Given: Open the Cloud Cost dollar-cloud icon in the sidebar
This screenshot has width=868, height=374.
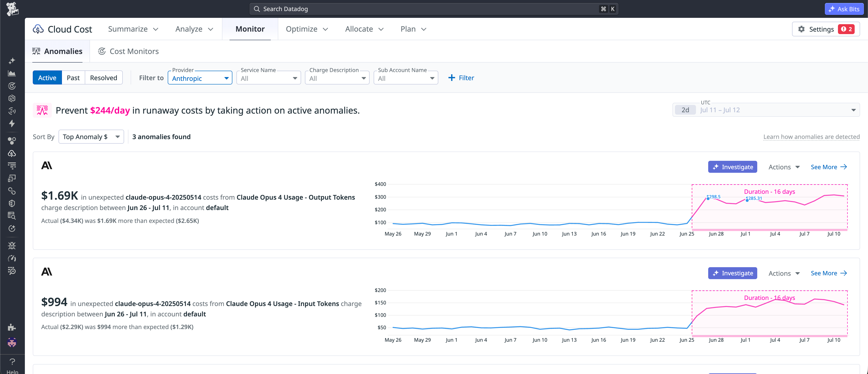Looking at the screenshot, I should [12, 154].
